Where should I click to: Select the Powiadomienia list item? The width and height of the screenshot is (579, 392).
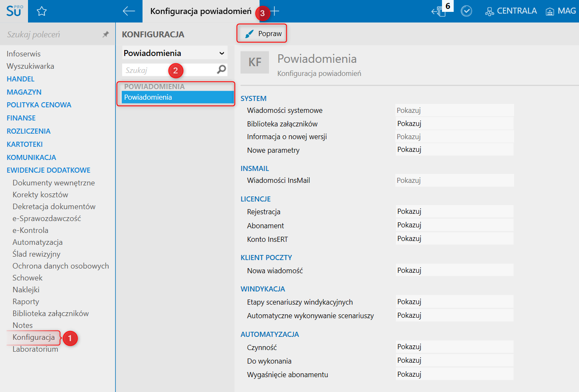178,97
